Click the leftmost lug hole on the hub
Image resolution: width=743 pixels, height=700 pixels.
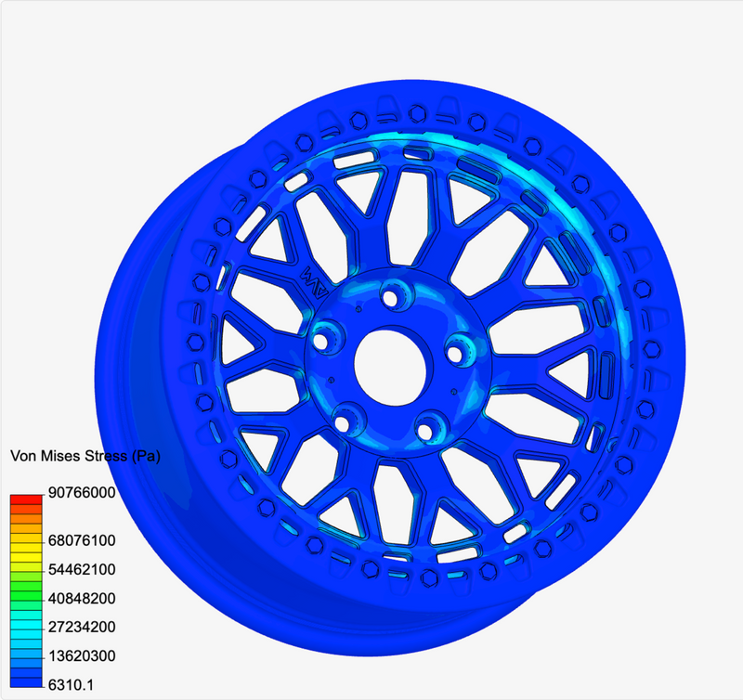click(x=325, y=339)
